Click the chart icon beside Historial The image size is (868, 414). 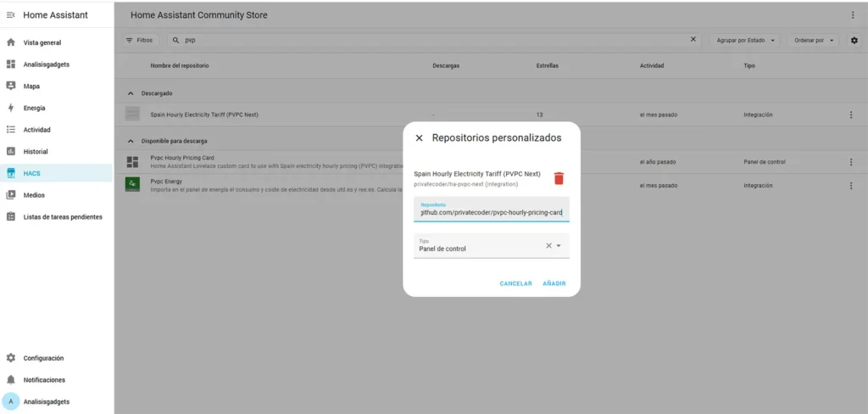(10, 151)
